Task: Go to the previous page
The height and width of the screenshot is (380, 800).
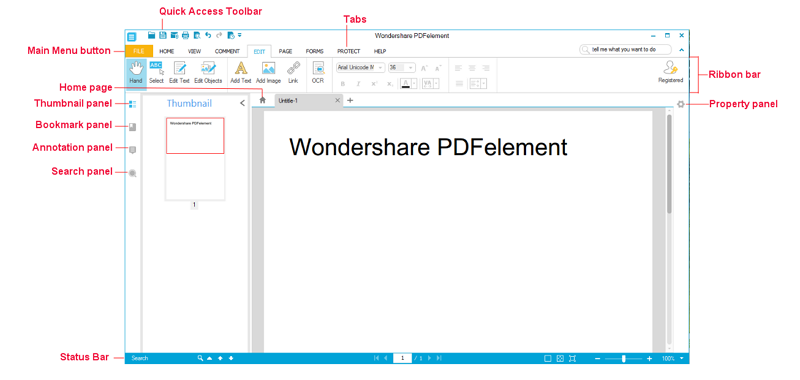Action: coord(386,359)
